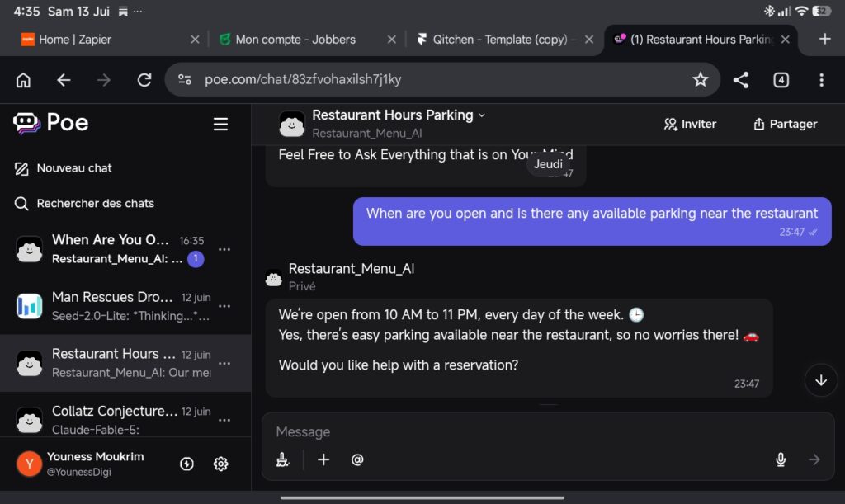Open the browser home page icon

23,80
